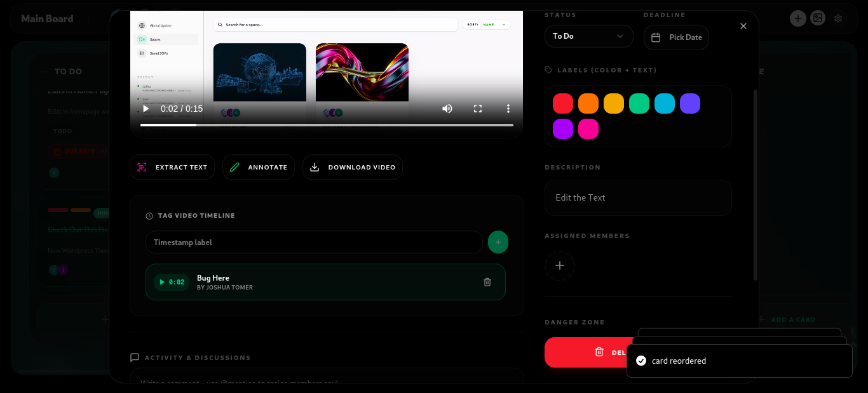Viewport: 868px width, 393px height.
Task: Select the red label color swatch
Action: point(563,103)
